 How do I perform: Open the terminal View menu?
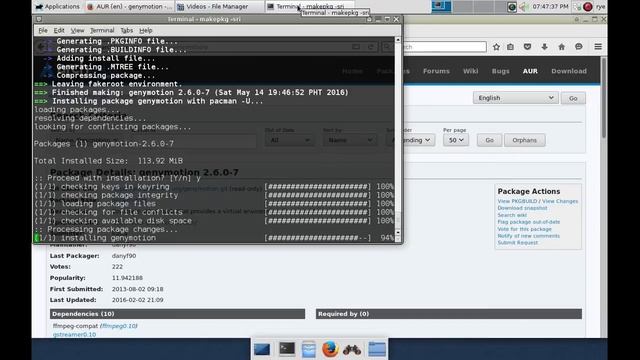tap(77, 30)
